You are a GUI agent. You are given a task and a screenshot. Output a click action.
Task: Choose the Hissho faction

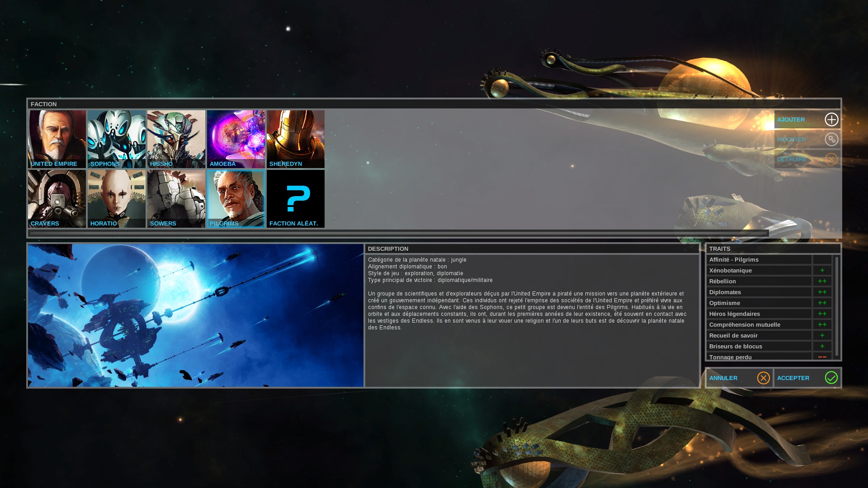pos(176,139)
